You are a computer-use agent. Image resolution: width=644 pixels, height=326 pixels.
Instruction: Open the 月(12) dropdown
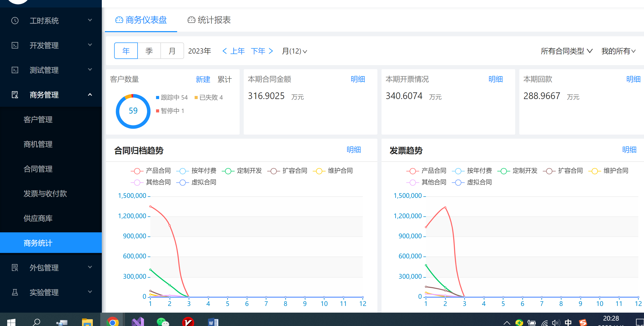295,51
